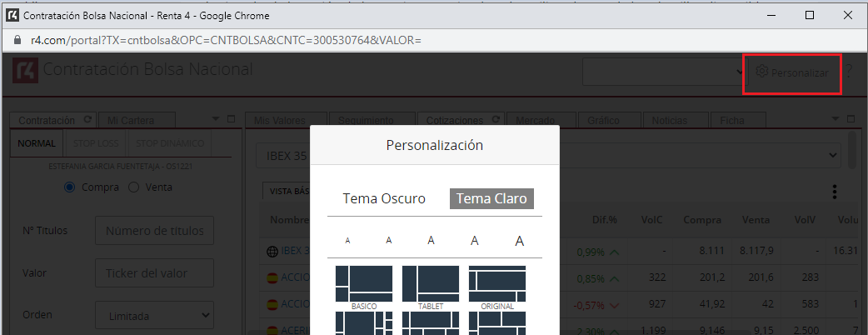The width and height of the screenshot is (868, 335).
Task: Open the IBEX link in the quotes table
Action: point(295,252)
